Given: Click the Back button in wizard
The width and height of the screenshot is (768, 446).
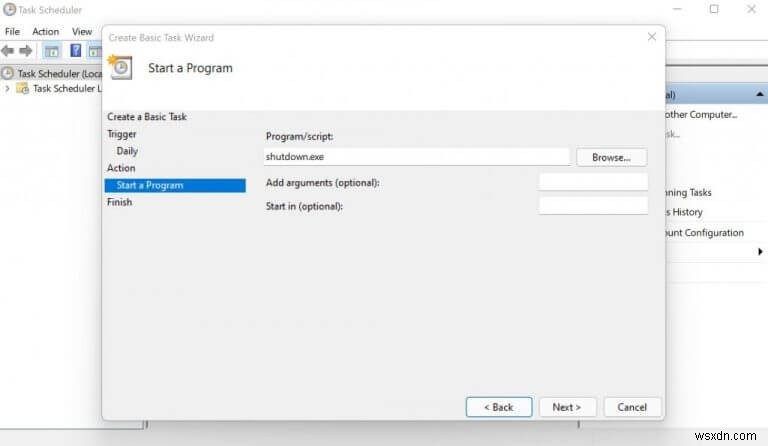Looking at the screenshot, I should 499,407.
